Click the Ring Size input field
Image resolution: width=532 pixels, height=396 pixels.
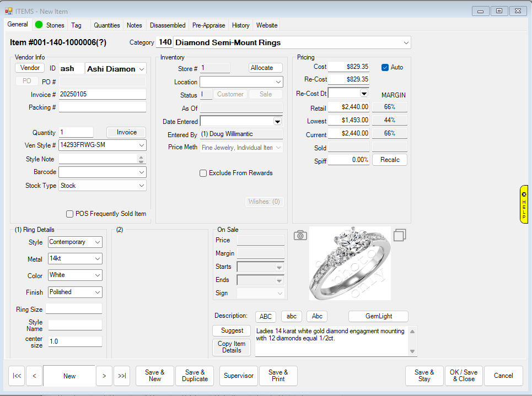(74, 309)
